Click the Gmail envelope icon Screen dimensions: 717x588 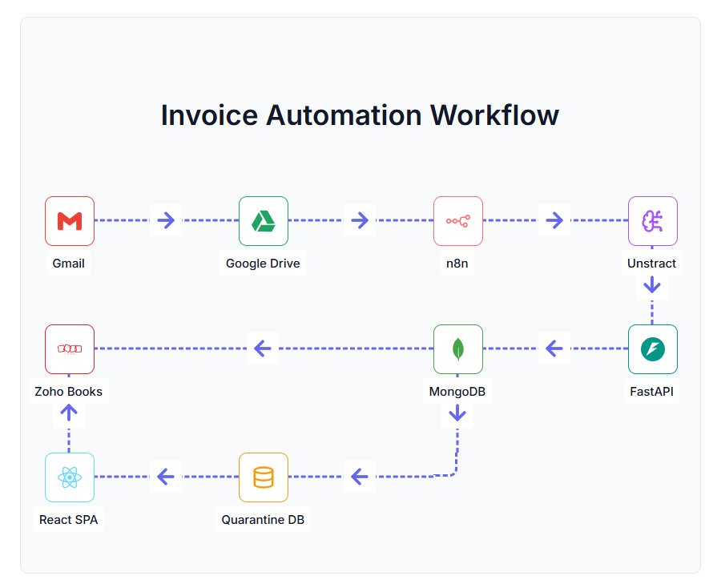pyautogui.click(x=70, y=221)
